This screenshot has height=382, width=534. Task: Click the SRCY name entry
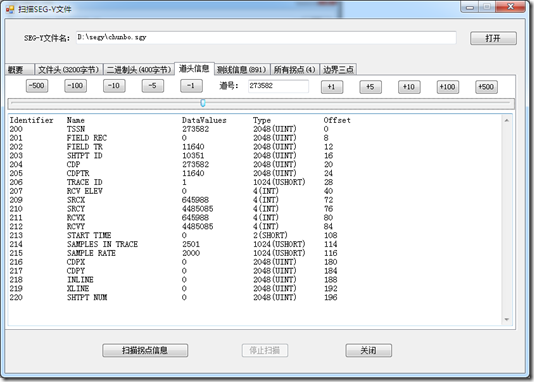[x=76, y=209]
